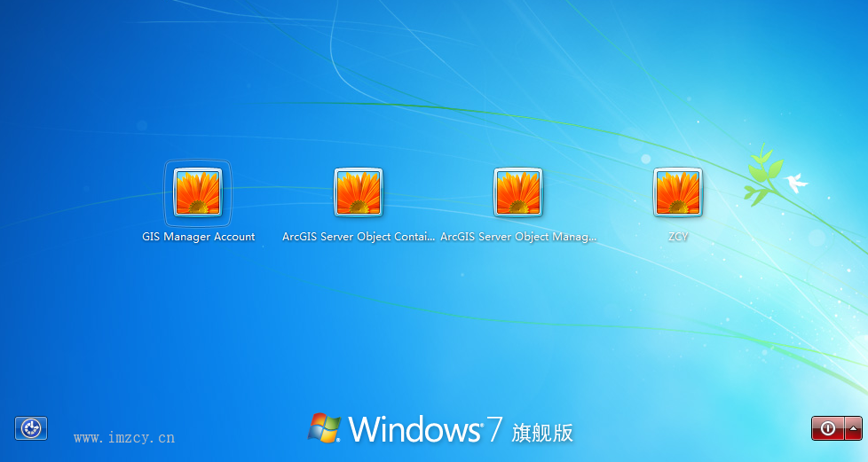Select the GIS Manager Account user picture
This screenshot has width=868, height=462.
(x=198, y=192)
